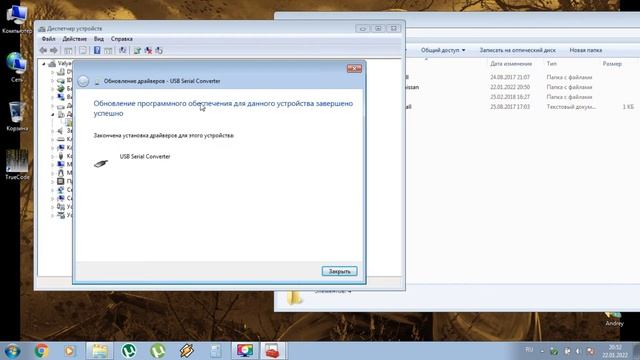The width and height of the screenshot is (640, 360).
Task: Click USB connector device icon in dialog
Action: point(101,163)
